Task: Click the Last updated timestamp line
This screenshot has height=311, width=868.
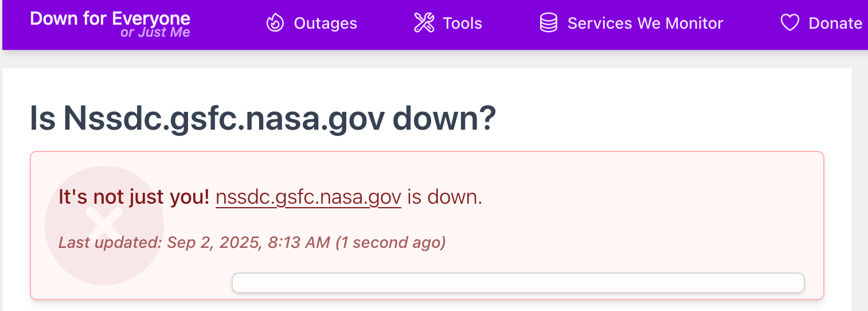Action: click(x=252, y=243)
